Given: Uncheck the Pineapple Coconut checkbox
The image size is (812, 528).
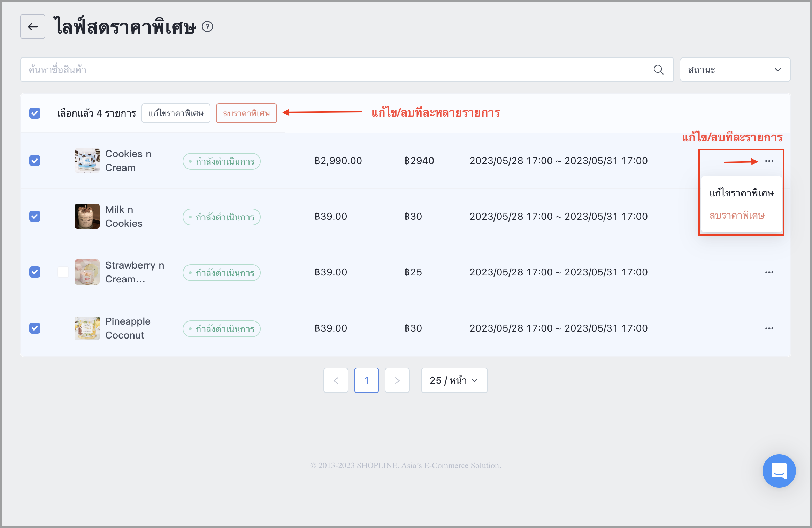Looking at the screenshot, I should (35, 328).
